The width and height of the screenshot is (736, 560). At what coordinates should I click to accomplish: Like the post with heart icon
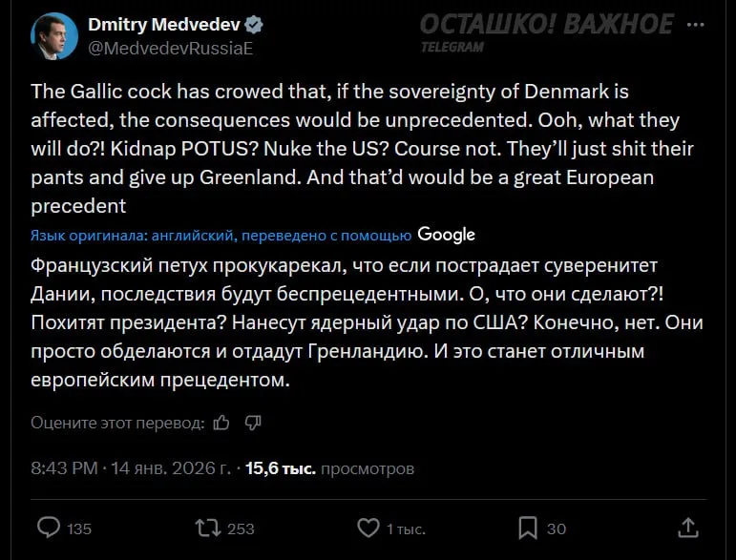pyautogui.click(x=368, y=528)
